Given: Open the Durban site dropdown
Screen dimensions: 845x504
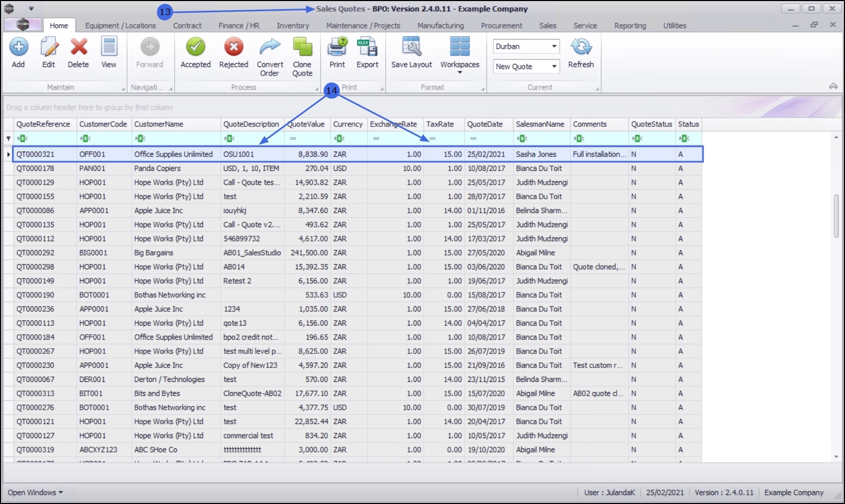Looking at the screenshot, I should pos(554,47).
